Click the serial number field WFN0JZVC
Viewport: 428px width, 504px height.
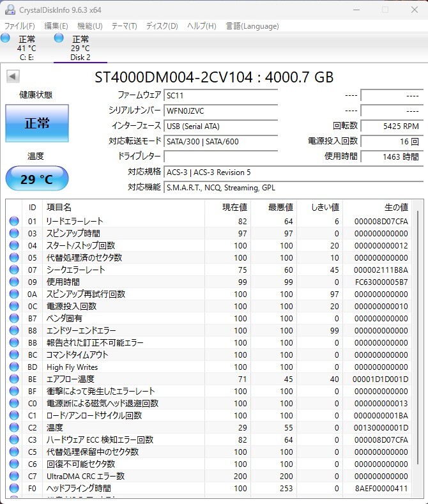pyautogui.click(x=221, y=111)
